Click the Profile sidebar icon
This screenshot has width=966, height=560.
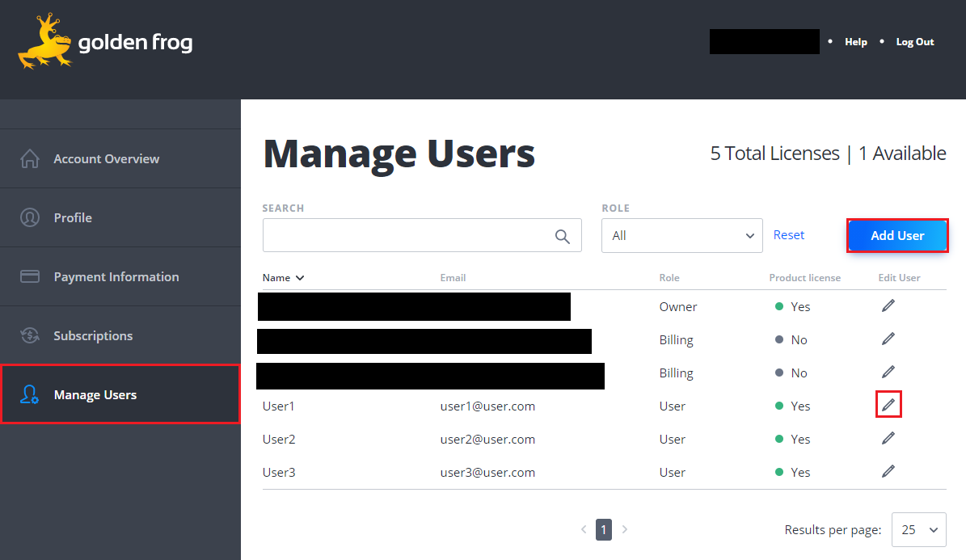click(30, 217)
